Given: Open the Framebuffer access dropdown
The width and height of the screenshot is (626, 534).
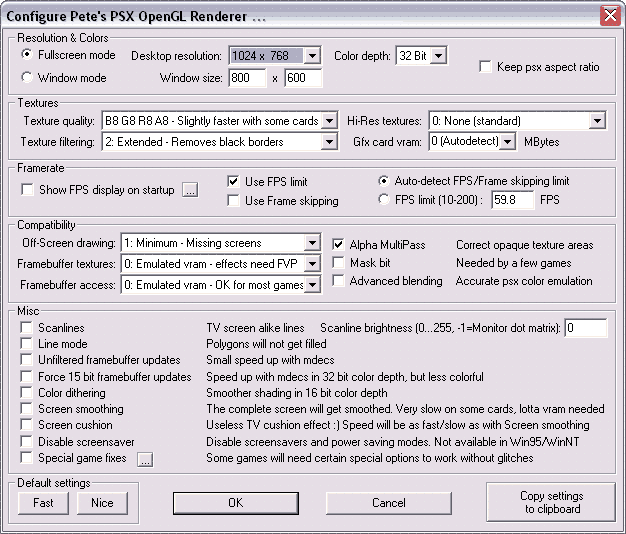Looking at the screenshot, I should click(x=221, y=285).
